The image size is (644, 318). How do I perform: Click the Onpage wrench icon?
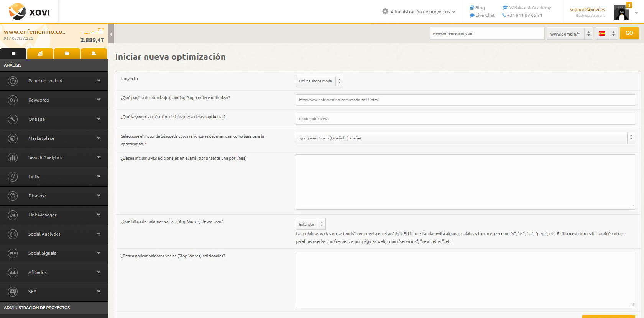click(x=13, y=119)
